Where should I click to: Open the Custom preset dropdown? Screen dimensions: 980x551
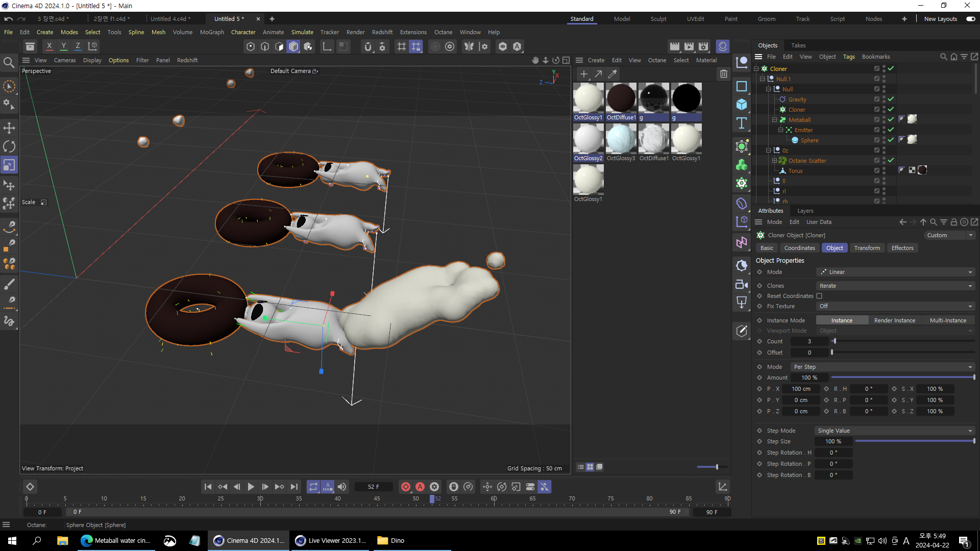949,235
